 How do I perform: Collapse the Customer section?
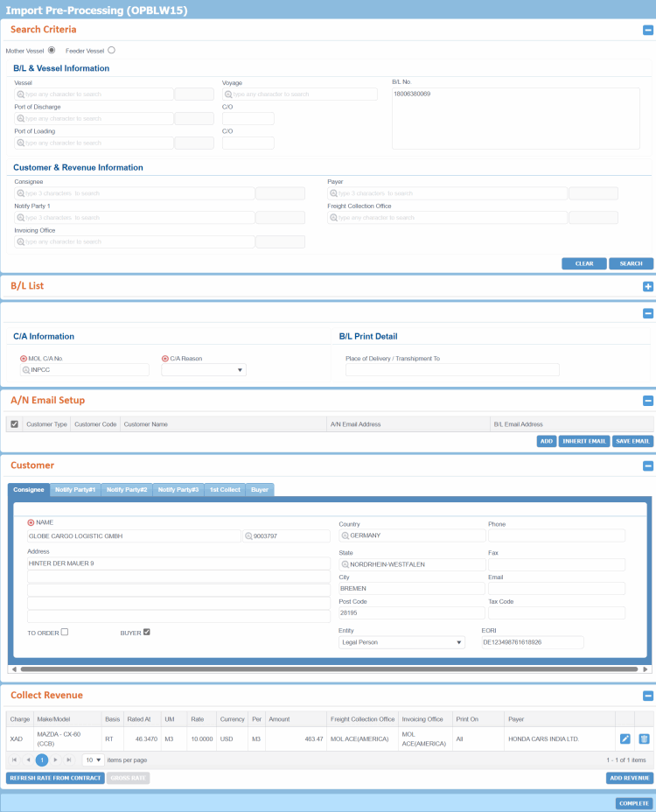pyautogui.click(x=648, y=466)
